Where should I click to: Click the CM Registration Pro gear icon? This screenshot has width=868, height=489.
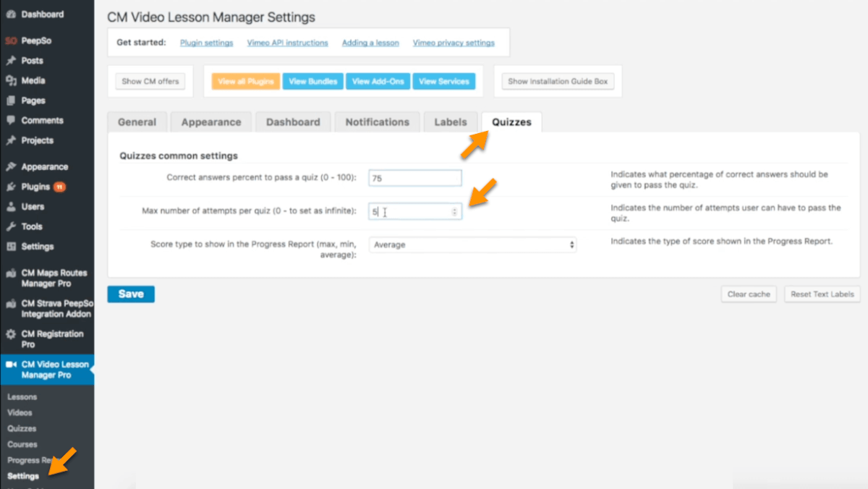click(11, 335)
